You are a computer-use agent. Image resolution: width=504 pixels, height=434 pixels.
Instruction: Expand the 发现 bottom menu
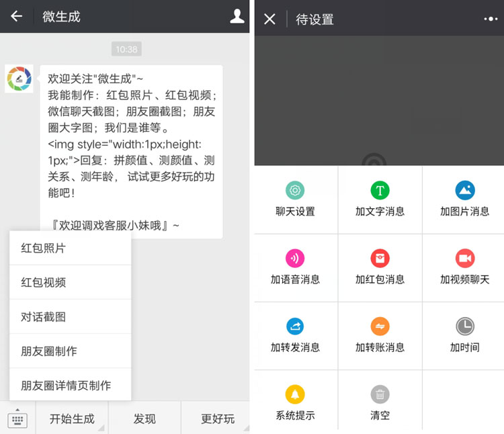click(x=144, y=419)
